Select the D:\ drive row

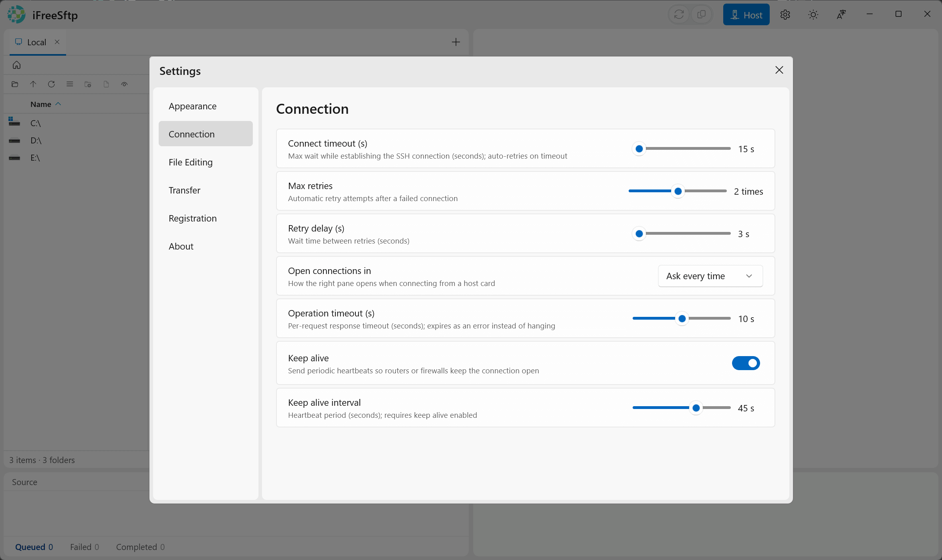[76, 141]
